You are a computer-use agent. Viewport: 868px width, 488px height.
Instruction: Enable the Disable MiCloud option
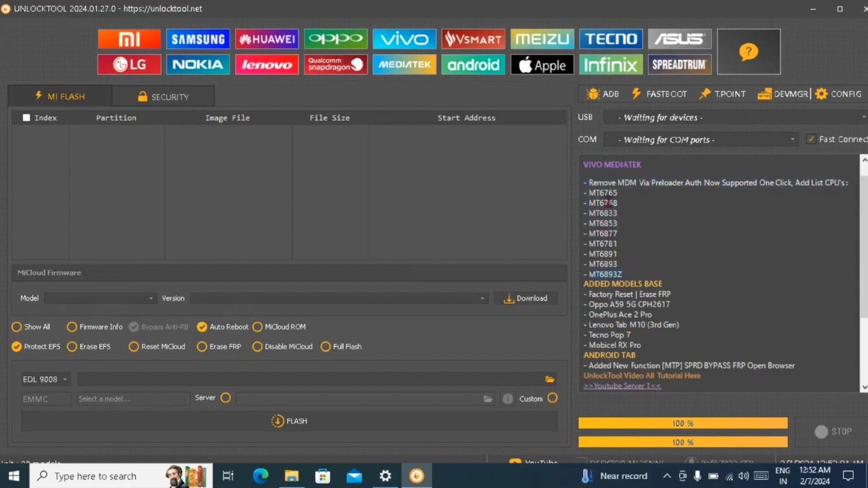282,347
